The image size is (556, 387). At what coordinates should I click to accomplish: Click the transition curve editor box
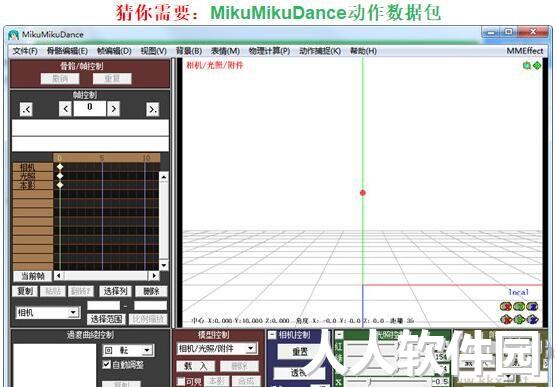click(x=55, y=365)
